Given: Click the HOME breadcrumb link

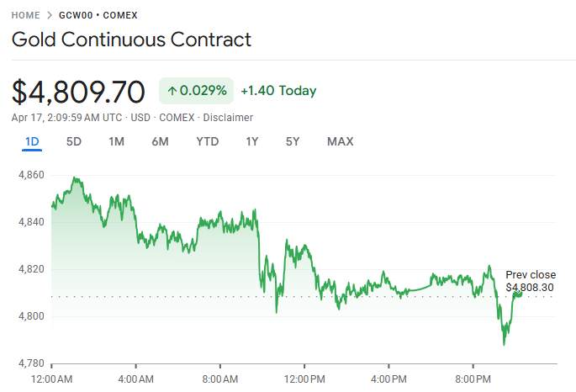Looking at the screenshot, I should tap(25, 15).
